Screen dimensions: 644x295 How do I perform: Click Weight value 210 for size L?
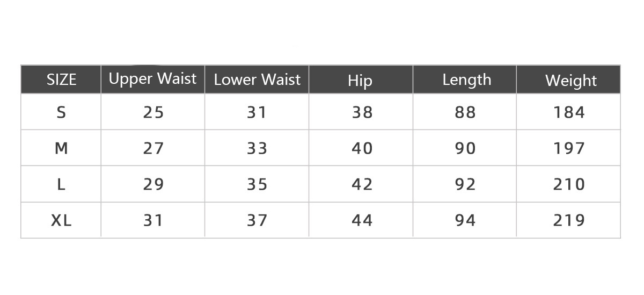point(569,184)
